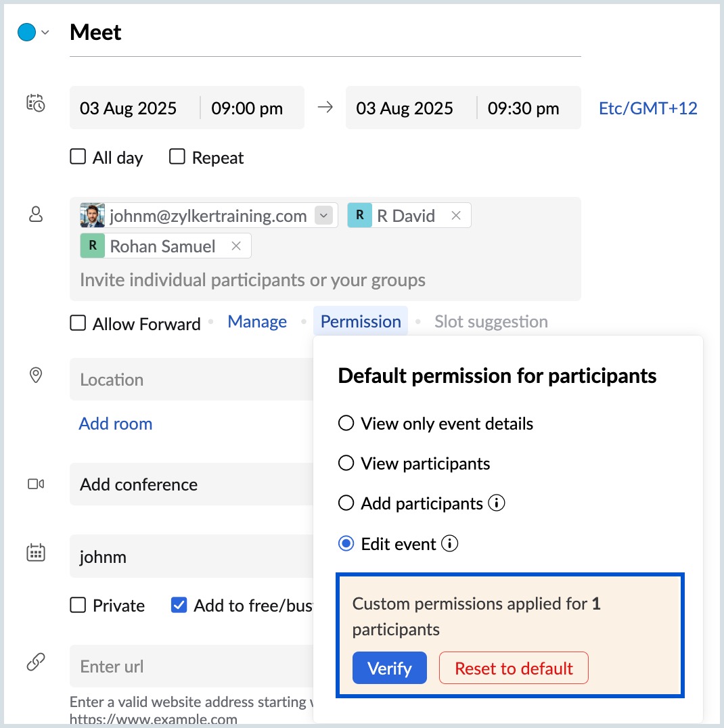Click Rohan Samuel avatar badge

point(93,246)
